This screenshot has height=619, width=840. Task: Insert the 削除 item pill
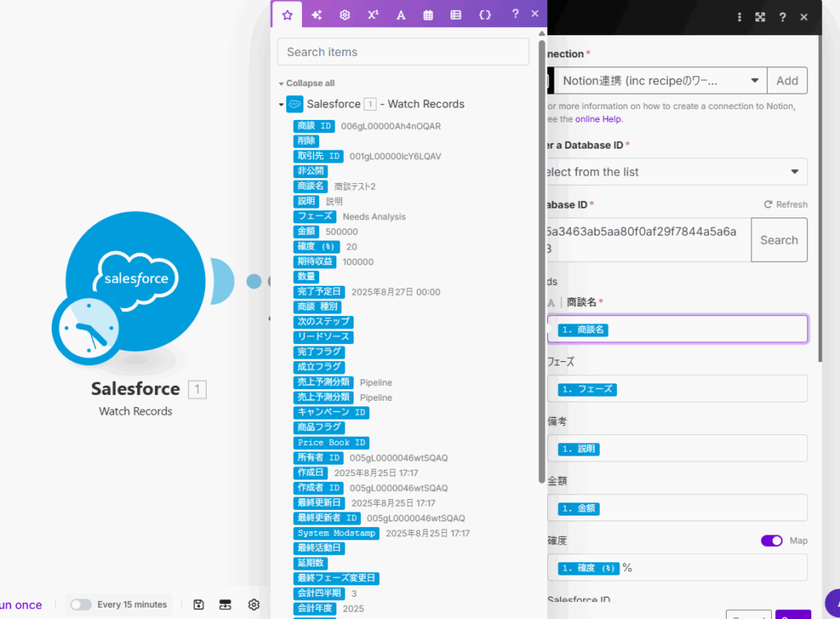307,141
